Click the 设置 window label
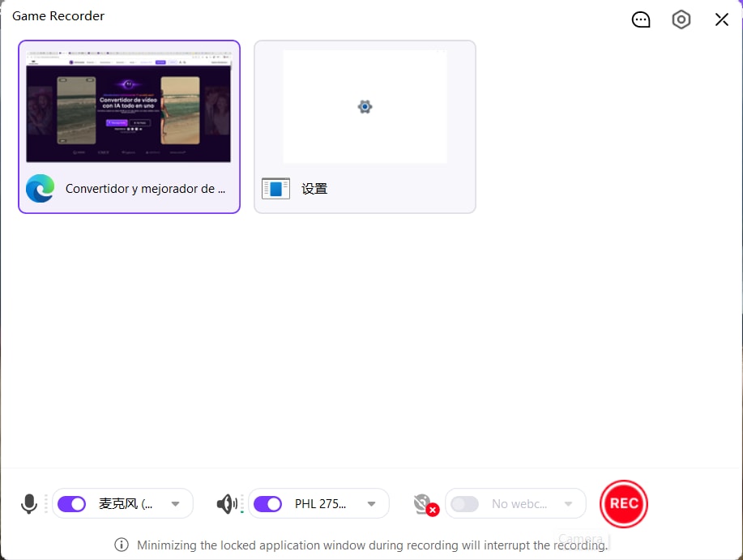Screen dimensions: 743x560 [x=314, y=189]
